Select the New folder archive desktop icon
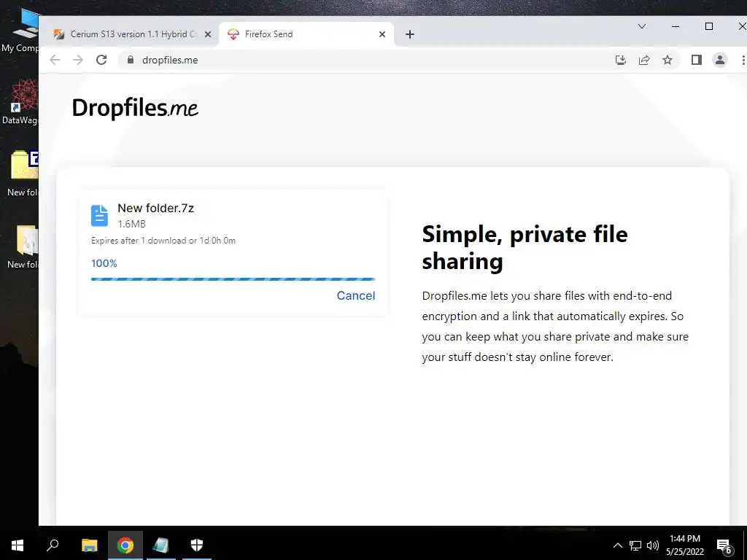Screen dimensions: 747x560 tap(23, 174)
